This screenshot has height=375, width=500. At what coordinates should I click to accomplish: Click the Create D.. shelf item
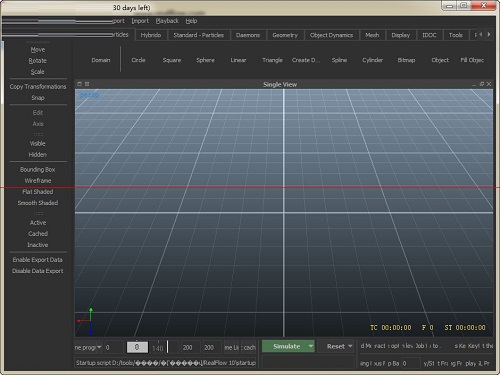(306, 60)
